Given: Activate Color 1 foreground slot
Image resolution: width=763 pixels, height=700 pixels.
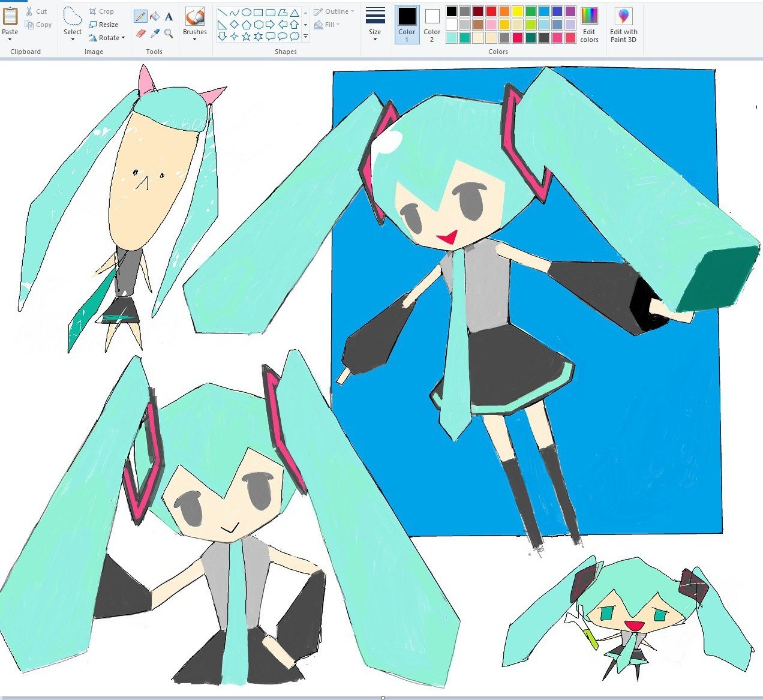Looking at the screenshot, I should (407, 25).
